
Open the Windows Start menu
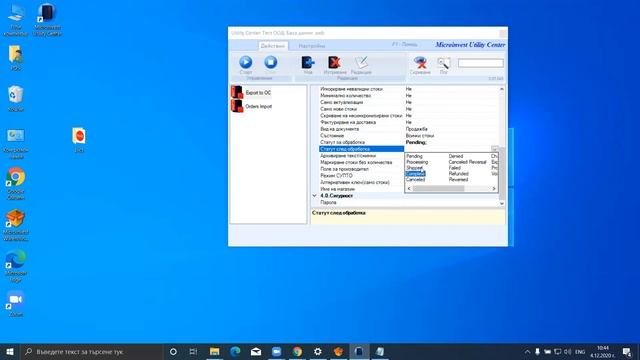pos(10,351)
